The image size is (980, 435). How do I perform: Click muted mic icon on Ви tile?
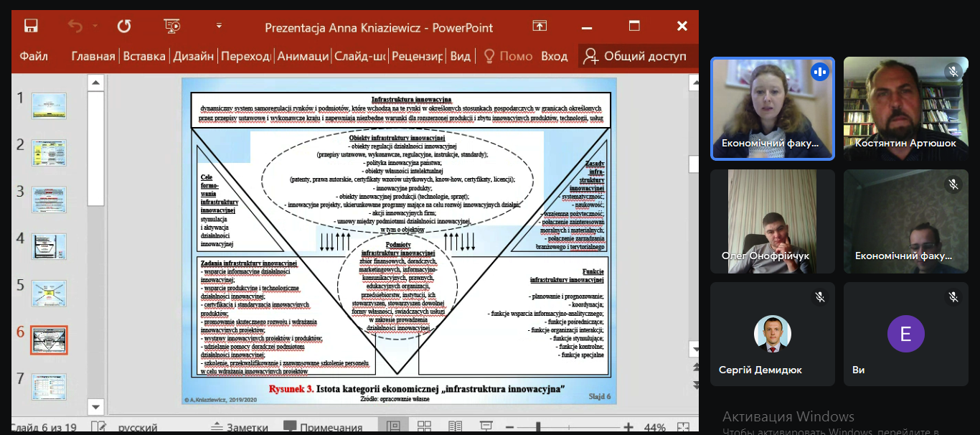(x=953, y=296)
